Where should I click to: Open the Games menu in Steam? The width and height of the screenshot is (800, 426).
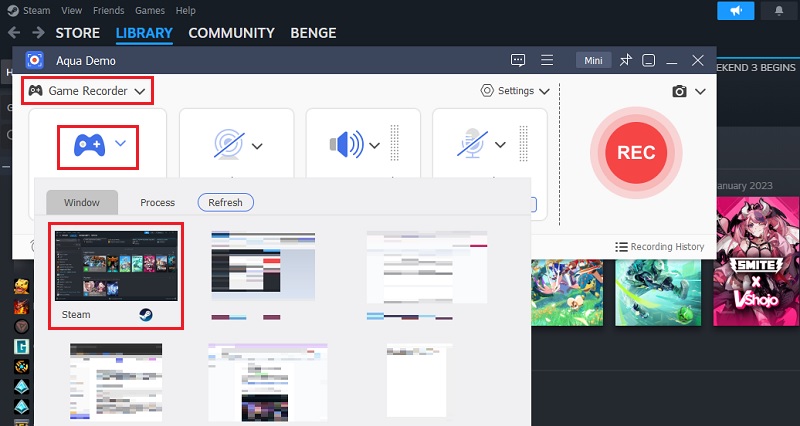click(149, 10)
